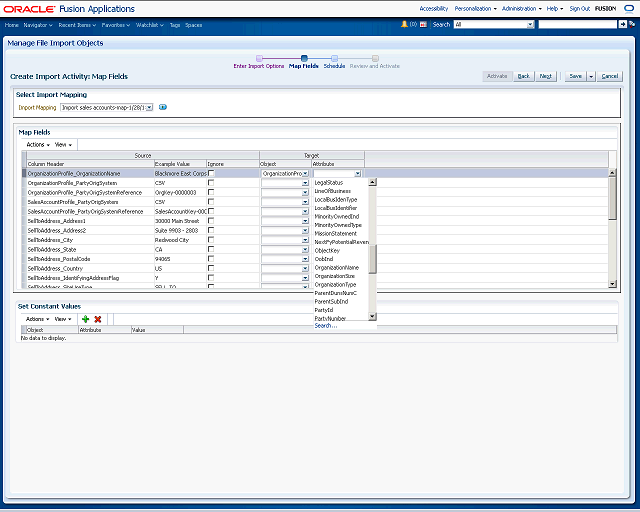The image size is (640, 512).
Task: Select OrganizationName in attribute list
Action: 336,268
